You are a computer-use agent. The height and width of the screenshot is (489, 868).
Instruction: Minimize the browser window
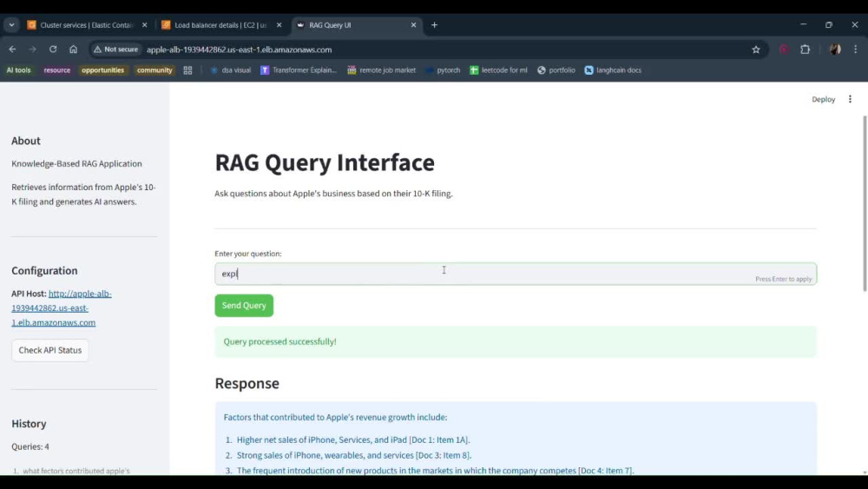coord(803,25)
